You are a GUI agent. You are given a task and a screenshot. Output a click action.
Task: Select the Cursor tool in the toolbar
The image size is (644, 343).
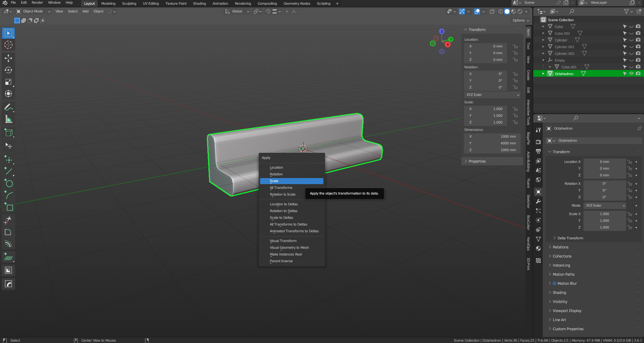(x=8, y=45)
